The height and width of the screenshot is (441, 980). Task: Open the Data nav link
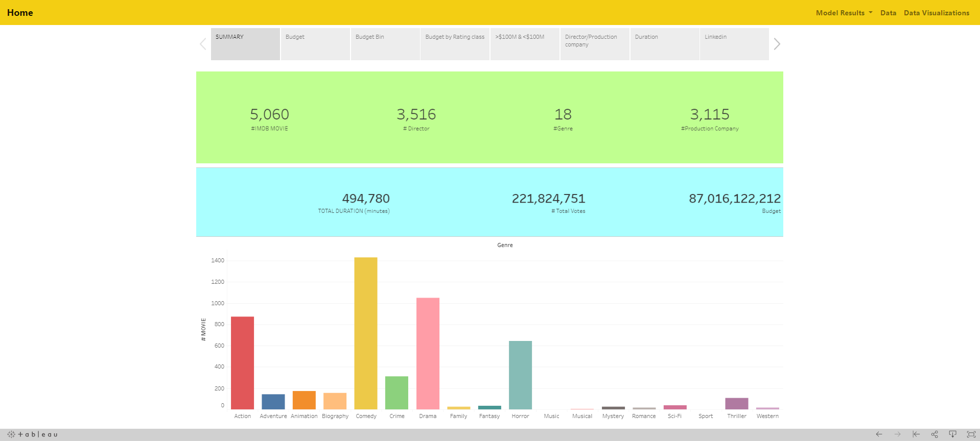click(x=888, y=13)
